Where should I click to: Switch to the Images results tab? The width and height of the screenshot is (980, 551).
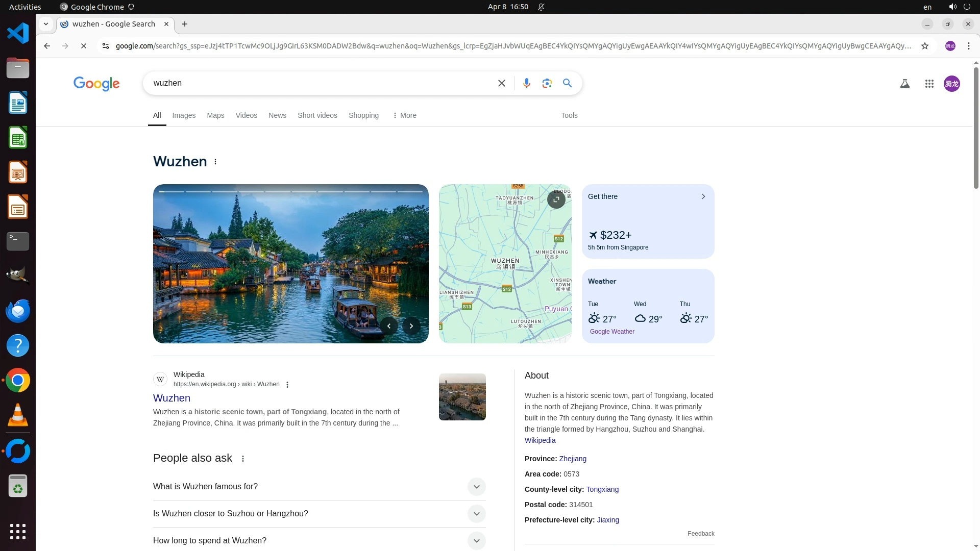[184, 115]
